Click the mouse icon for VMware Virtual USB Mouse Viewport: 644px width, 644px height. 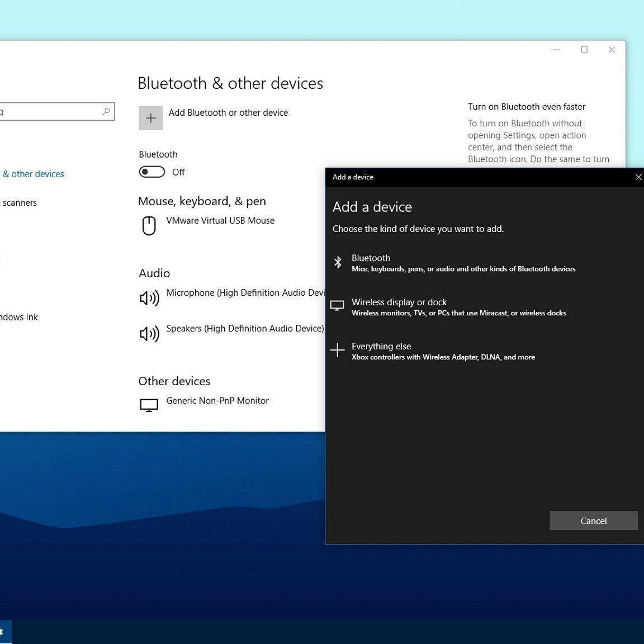pyautogui.click(x=149, y=226)
